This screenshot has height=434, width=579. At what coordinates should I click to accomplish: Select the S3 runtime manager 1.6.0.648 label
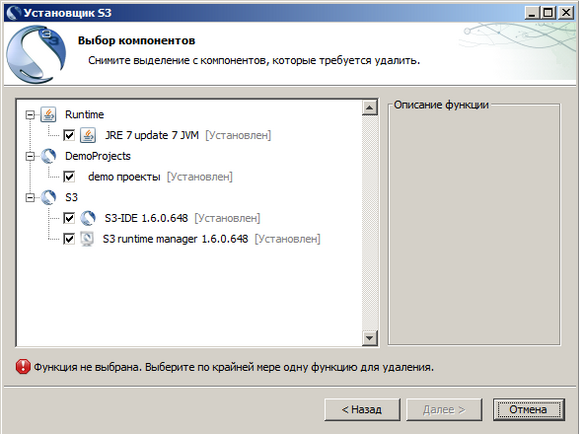(x=175, y=239)
